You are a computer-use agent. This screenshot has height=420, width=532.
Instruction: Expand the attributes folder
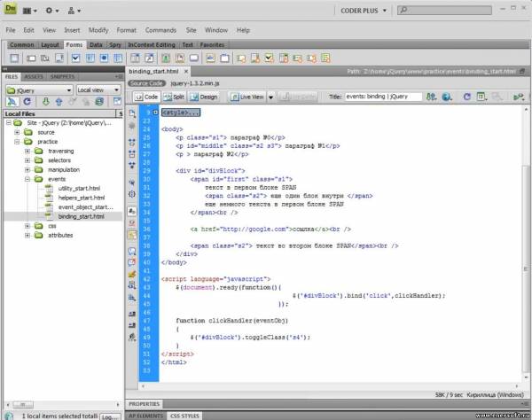point(27,236)
